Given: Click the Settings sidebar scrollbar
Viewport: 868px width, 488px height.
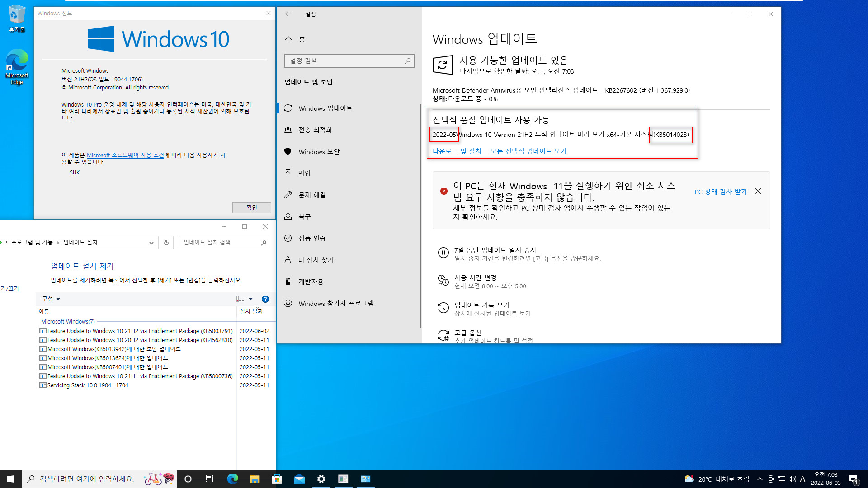Looking at the screenshot, I should (x=420, y=217).
